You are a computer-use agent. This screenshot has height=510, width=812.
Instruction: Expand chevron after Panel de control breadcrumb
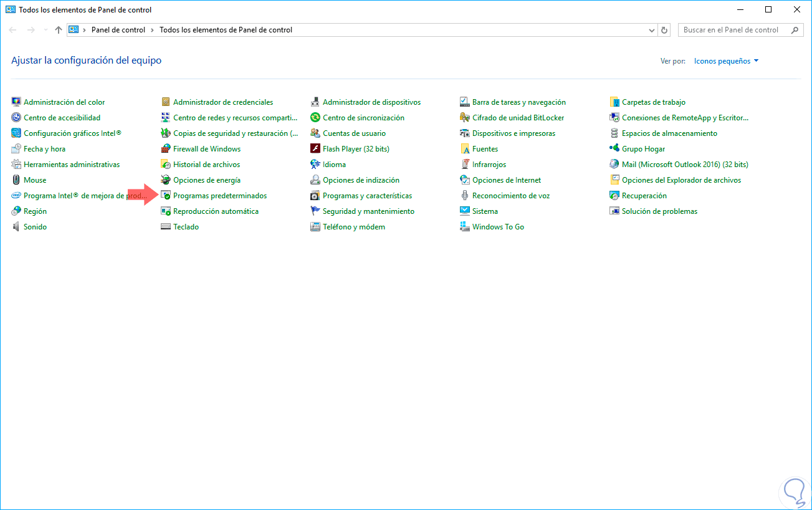[x=153, y=30]
